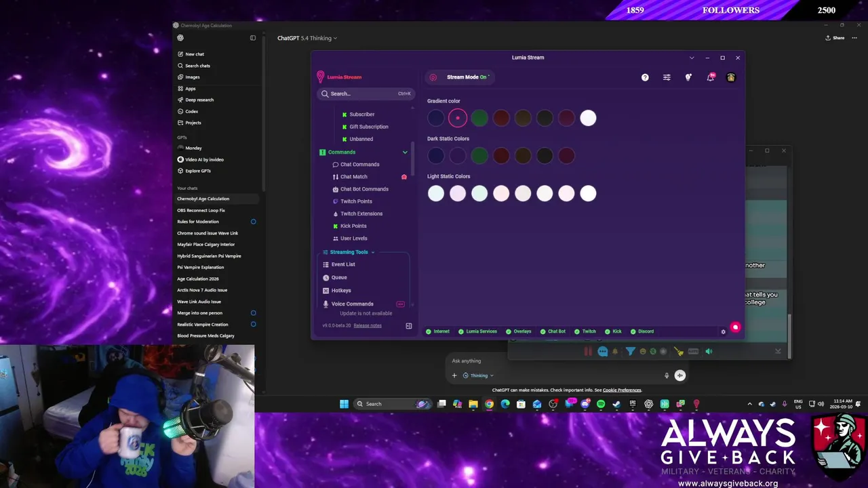Click the Lumia Stream logo
Screen dimensions: 868x488
[x=339, y=77]
